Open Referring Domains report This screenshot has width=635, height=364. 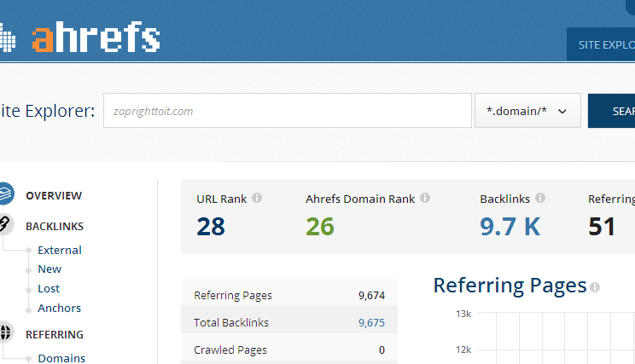pos(61,358)
